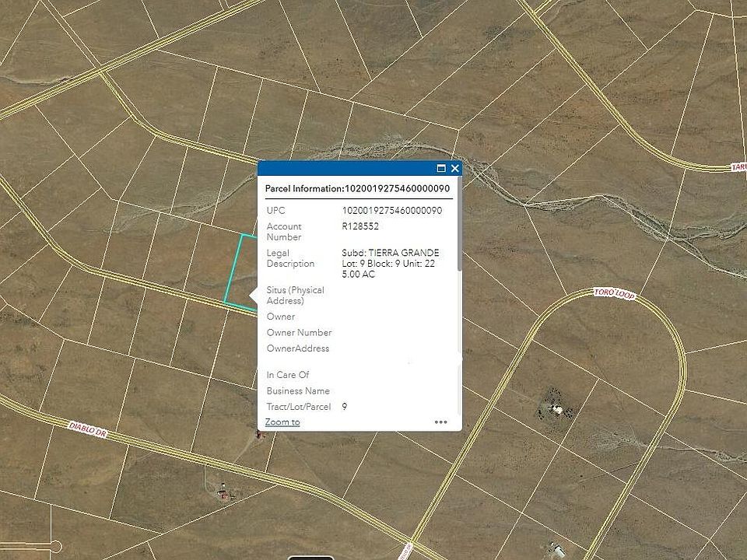
Task: Click the TIERRA GRANDE legal description text
Action: click(404, 253)
